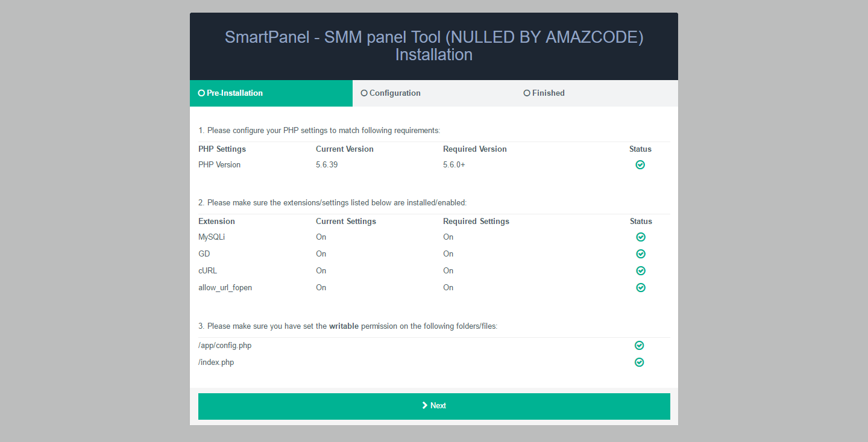Image resolution: width=868 pixels, height=442 pixels.
Task: Proceed with the Next button
Action: [x=434, y=406]
